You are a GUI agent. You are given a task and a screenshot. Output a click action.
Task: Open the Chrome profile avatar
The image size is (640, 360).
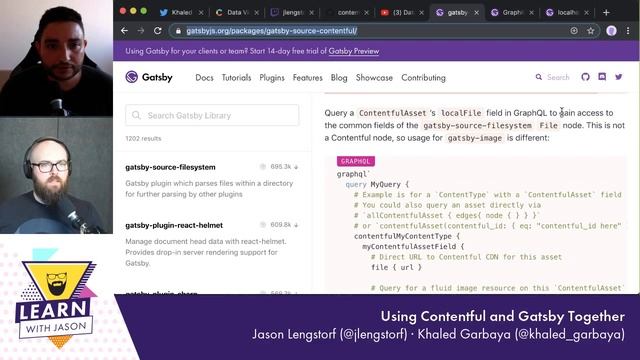611,31
